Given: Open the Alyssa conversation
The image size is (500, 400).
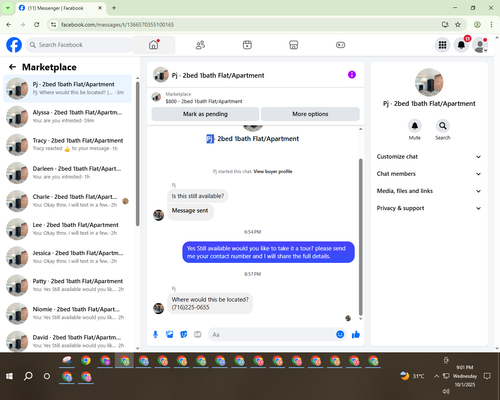Looking at the screenshot, I should (x=67, y=117).
